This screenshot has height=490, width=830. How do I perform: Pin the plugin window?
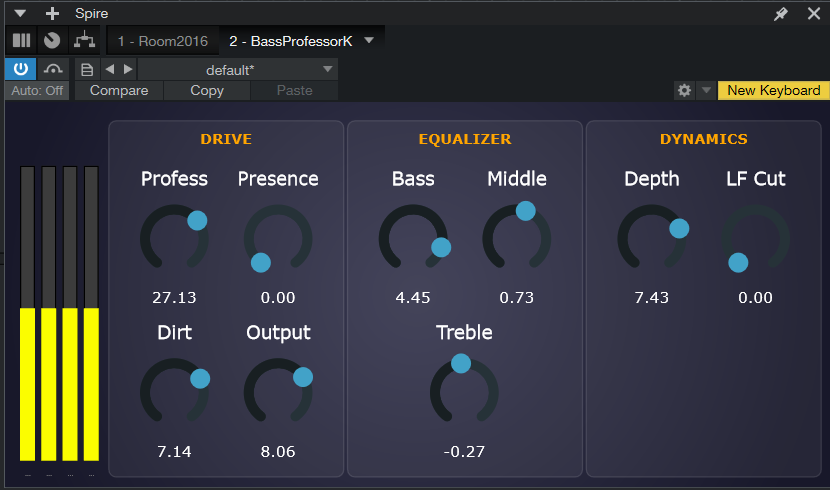point(781,14)
